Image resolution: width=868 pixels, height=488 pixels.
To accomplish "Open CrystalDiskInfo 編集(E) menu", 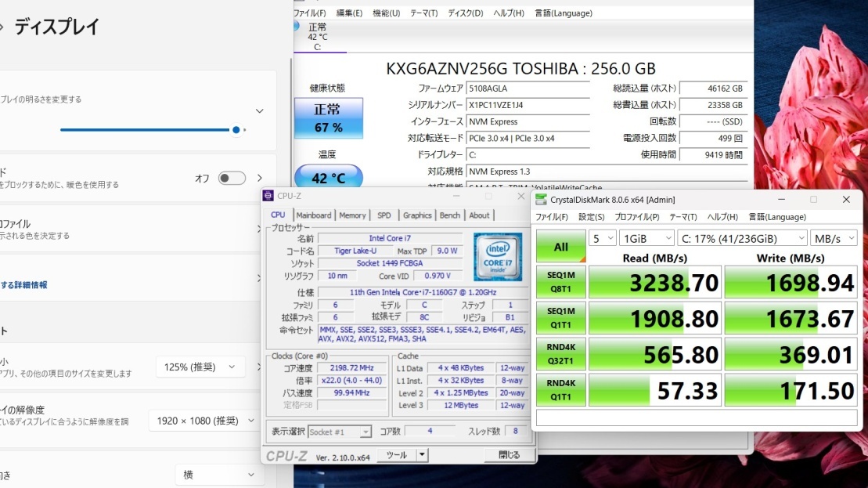I will (349, 13).
